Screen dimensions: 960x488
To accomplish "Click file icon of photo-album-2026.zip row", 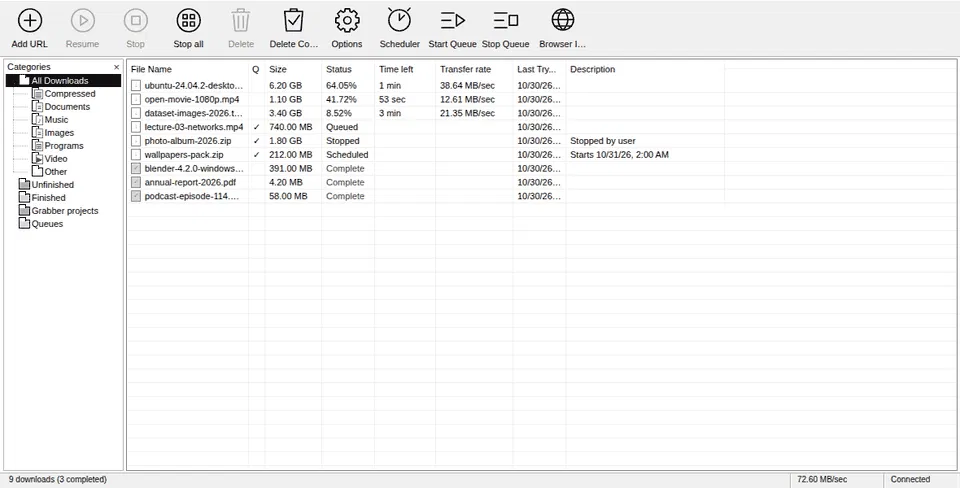I will point(136,141).
